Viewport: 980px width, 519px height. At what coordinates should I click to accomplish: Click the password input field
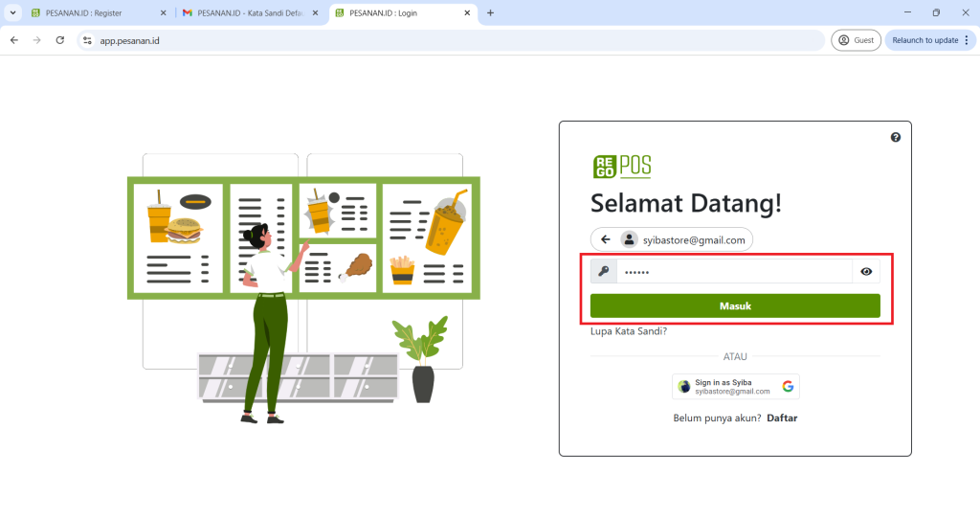732,272
